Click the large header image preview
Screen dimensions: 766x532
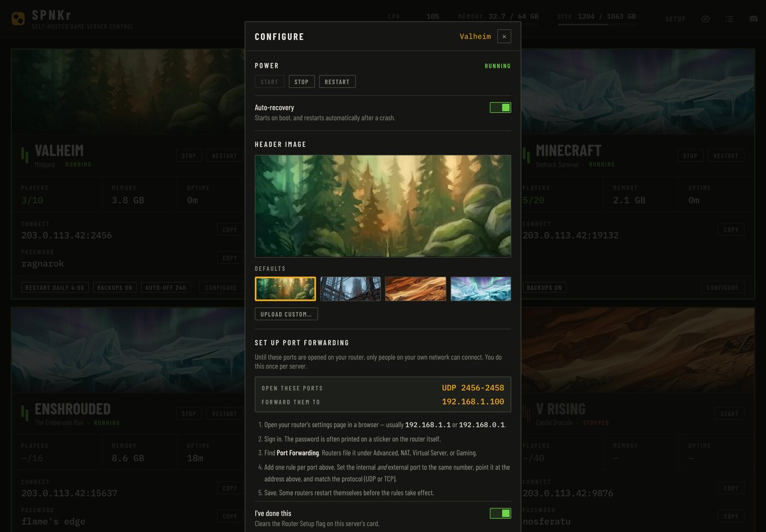383,206
